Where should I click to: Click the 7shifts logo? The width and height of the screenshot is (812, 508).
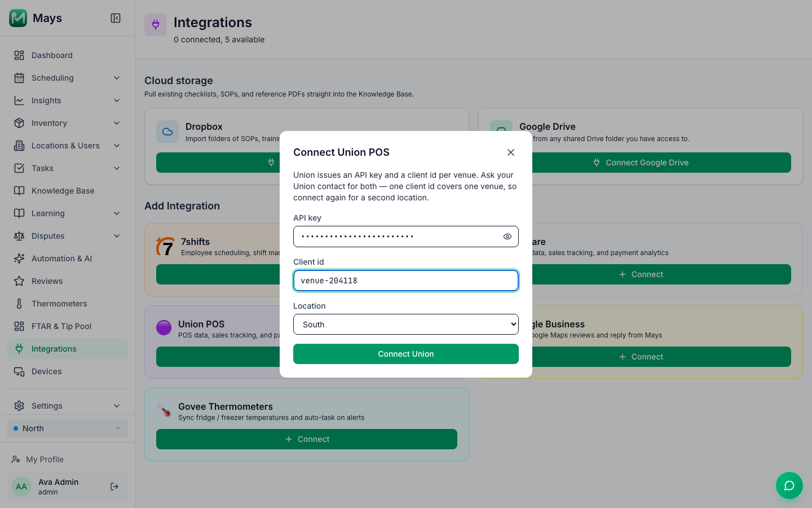[165, 246]
